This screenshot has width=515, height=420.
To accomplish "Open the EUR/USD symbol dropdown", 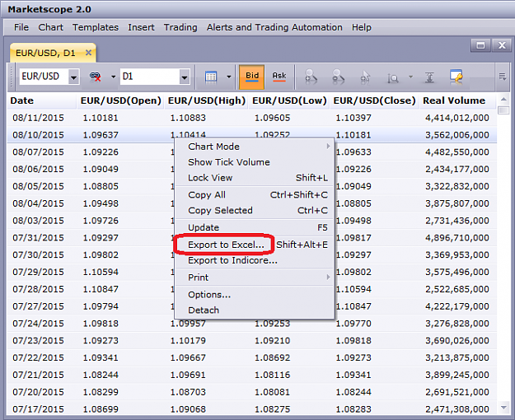I will tap(74, 77).
